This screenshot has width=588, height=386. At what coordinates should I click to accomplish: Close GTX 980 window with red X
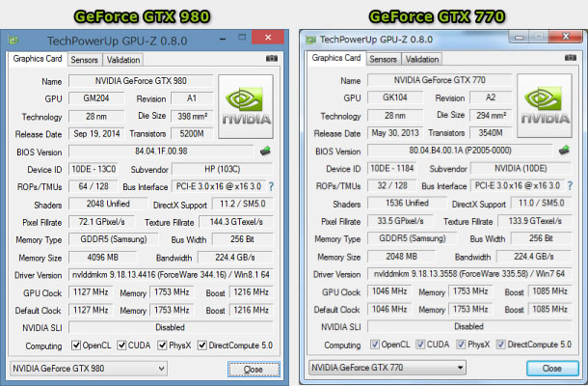click(x=268, y=38)
